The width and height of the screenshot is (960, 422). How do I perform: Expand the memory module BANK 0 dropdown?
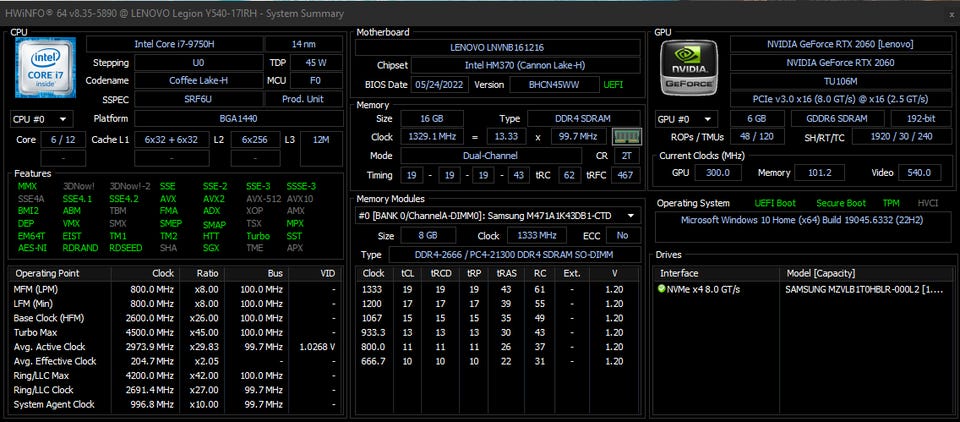[498, 216]
